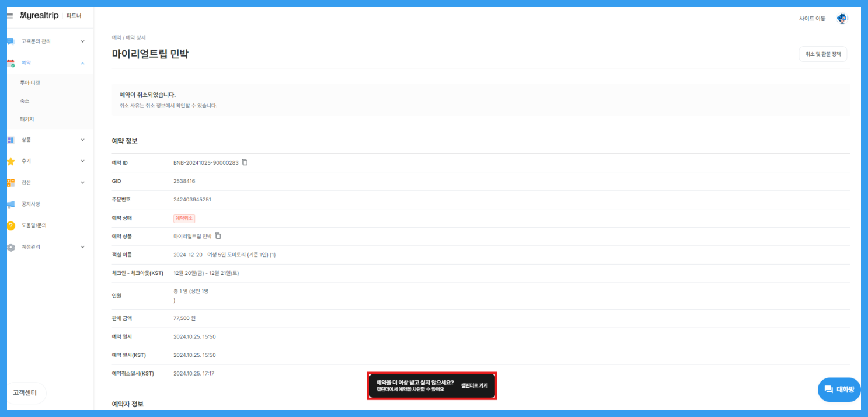Screen dimensions: 868x417
Task: Open 취소 및 환불 정책 button
Action: [822, 54]
